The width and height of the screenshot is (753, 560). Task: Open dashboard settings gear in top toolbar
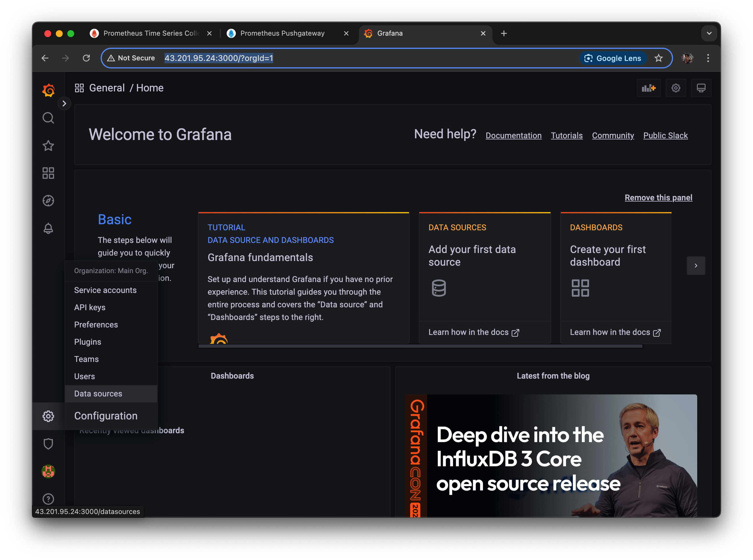(675, 88)
